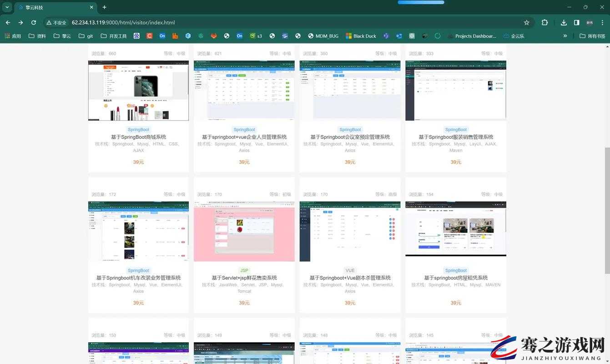610x364 pixels.
Task: Open the 应用 apps grid shortcut
Action: pyautogui.click(x=13, y=36)
